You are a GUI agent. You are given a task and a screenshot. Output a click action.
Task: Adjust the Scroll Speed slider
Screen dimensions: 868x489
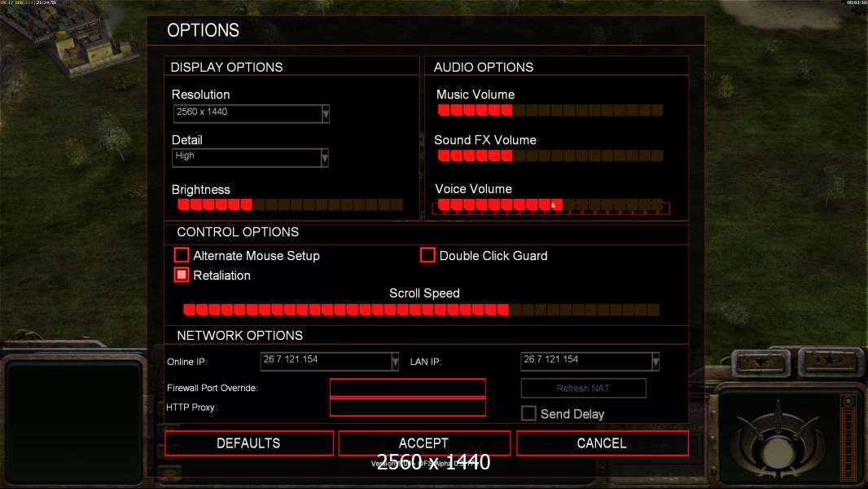pyautogui.click(x=421, y=310)
